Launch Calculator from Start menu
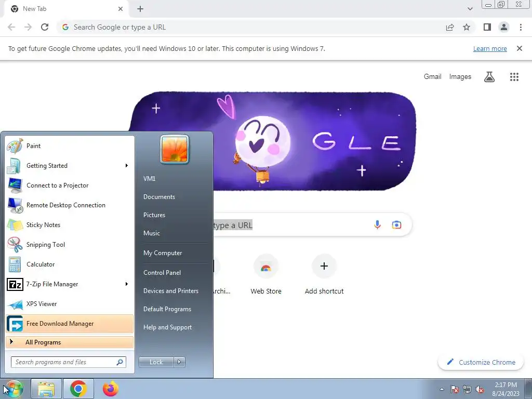This screenshot has height=399, width=532. (x=70, y=264)
